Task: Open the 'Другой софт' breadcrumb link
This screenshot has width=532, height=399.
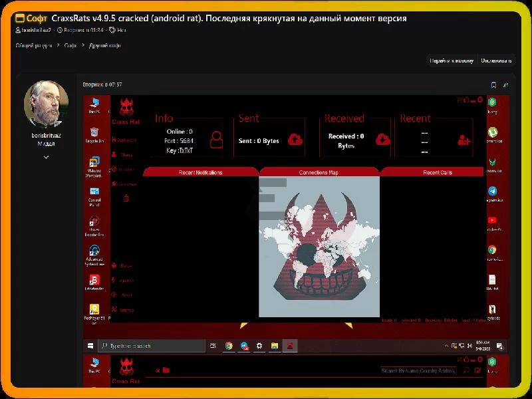Action: pos(105,45)
